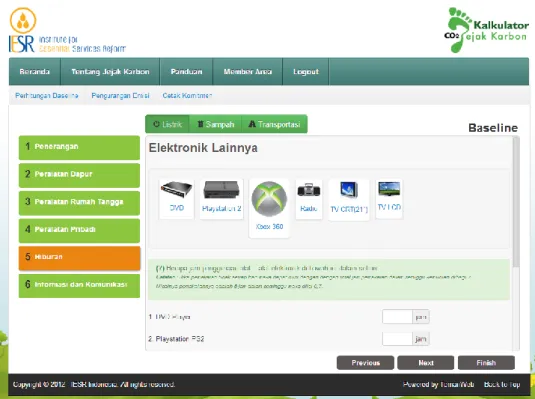Click the Back to Top link

[x=502, y=385]
